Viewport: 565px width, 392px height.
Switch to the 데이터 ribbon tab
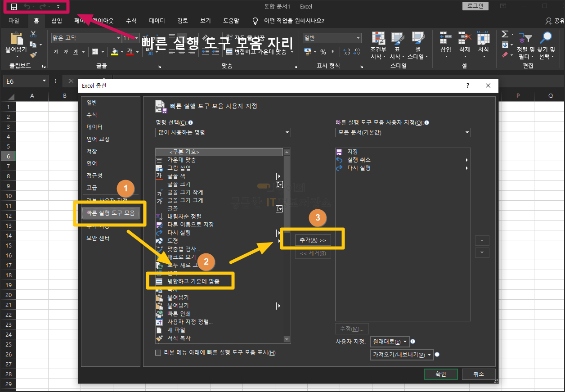157,21
